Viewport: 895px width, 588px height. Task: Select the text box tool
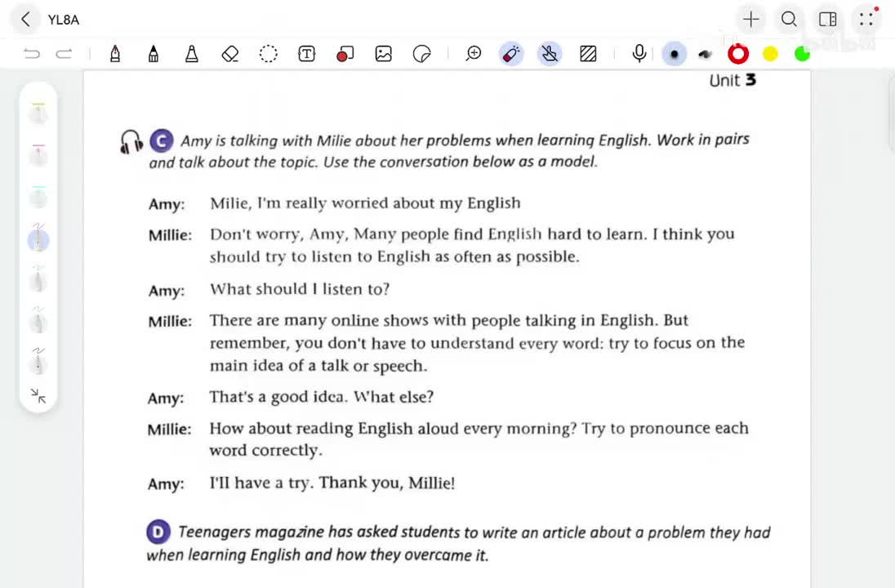coord(306,54)
